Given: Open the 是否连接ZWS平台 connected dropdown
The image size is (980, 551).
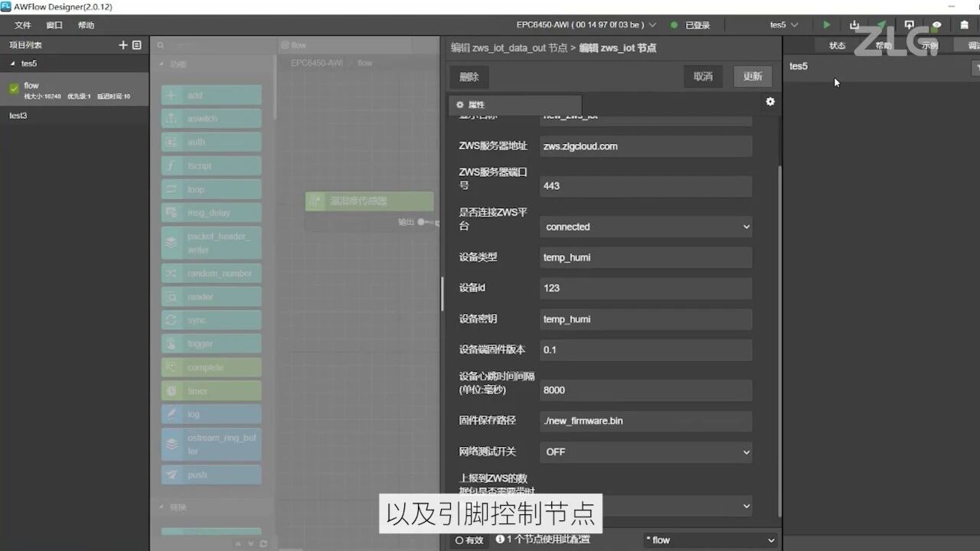Looking at the screenshot, I should point(646,227).
